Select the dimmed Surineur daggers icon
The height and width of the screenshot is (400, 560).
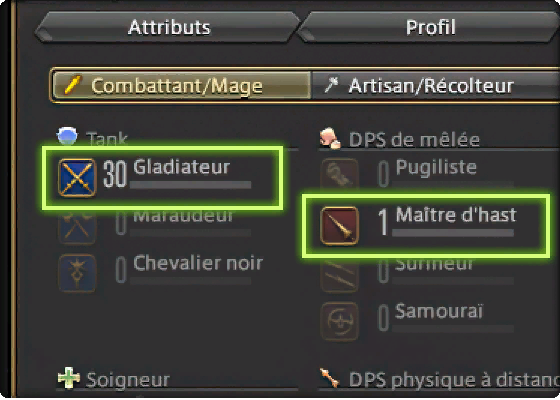tap(339, 275)
